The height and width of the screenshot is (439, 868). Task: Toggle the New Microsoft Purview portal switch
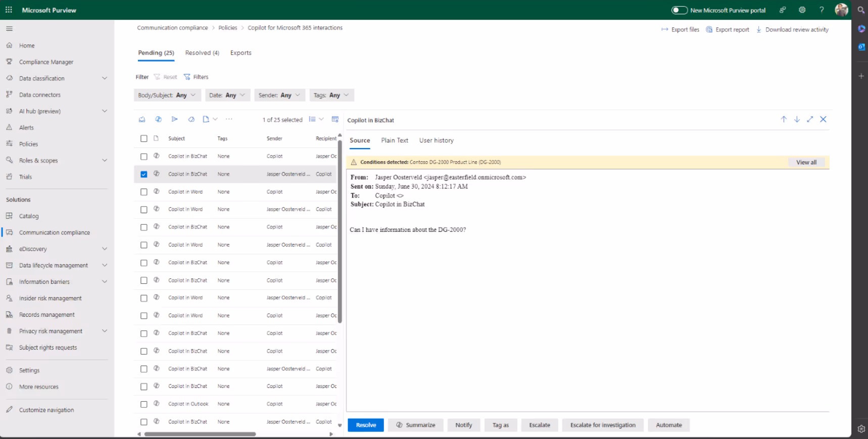point(679,10)
